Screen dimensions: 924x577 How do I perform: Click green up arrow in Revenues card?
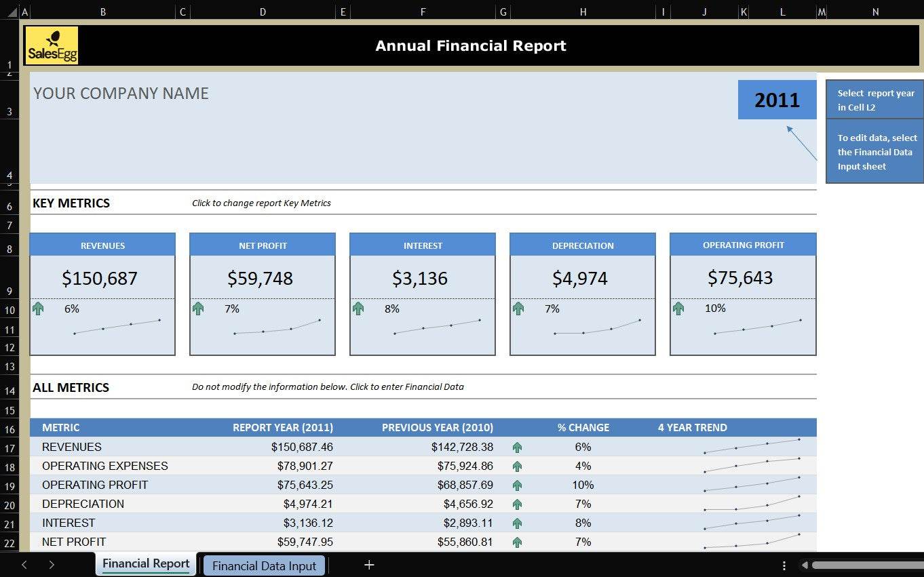(38, 309)
